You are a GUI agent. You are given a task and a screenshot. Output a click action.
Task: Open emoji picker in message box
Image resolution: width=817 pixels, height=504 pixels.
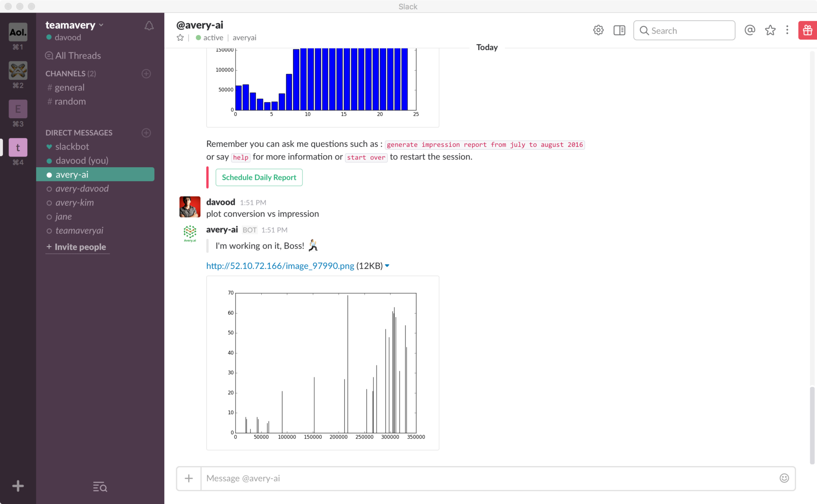(x=784, y=478)
